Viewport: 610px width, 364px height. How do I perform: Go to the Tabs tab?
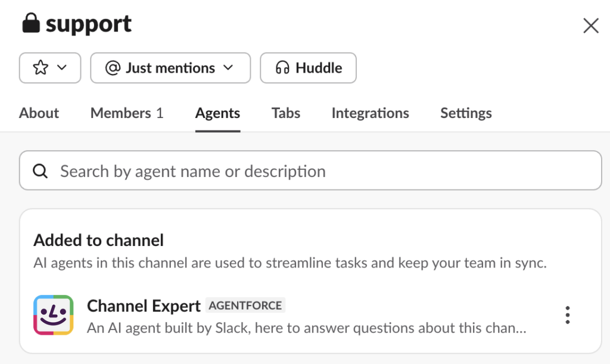285,113
